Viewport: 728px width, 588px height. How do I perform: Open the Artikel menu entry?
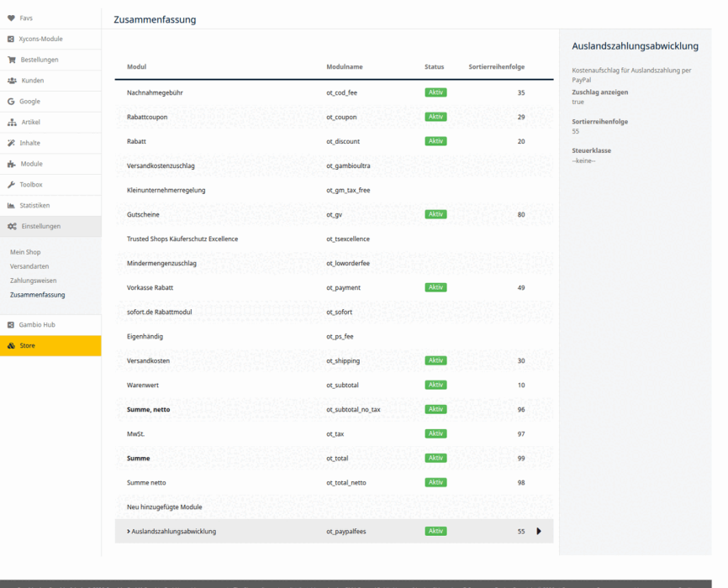(50, 122)
